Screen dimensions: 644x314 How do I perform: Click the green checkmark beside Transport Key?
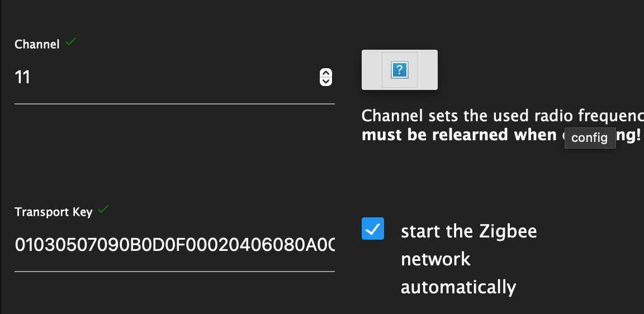pos(103,210)
